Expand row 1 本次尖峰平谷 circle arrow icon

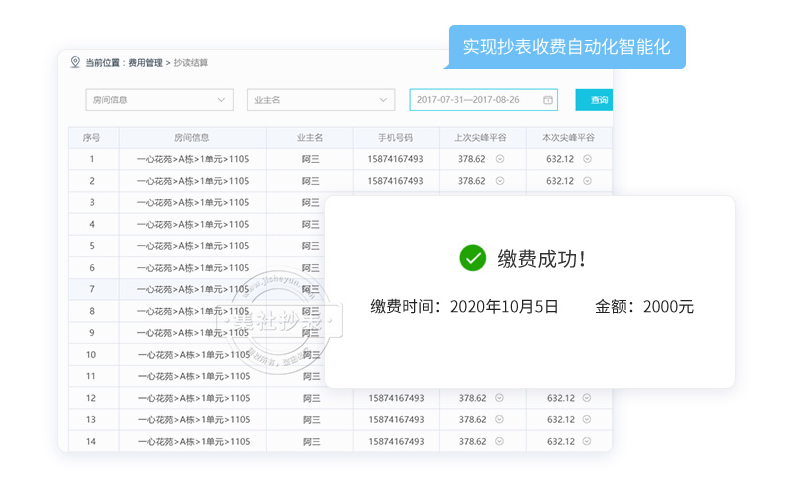587,159
